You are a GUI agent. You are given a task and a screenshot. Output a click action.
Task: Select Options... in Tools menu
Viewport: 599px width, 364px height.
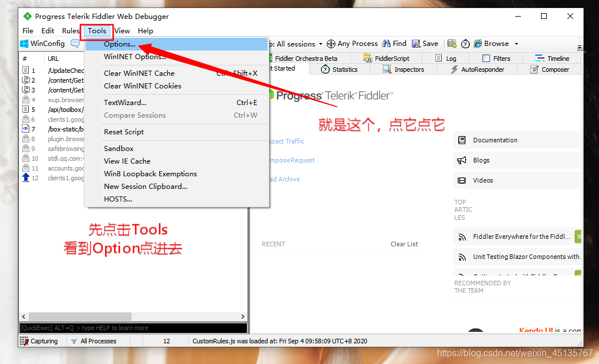pyautogui.click(x=176, y=44)
